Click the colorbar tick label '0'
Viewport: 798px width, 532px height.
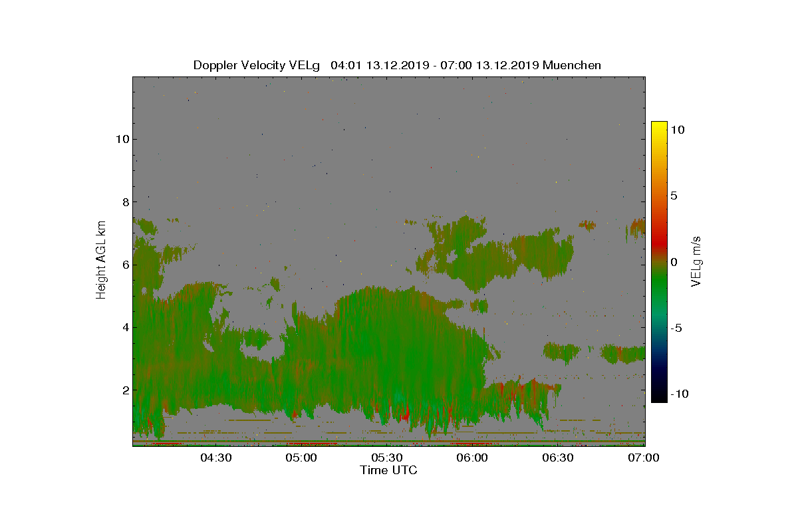pyautogui.click(x=674, y=262)
